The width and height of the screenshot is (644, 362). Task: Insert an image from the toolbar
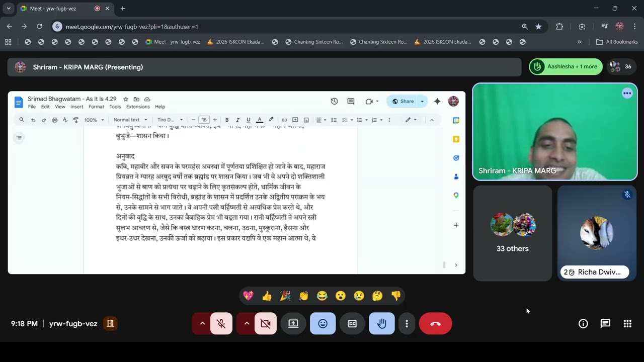click(306, 120)
